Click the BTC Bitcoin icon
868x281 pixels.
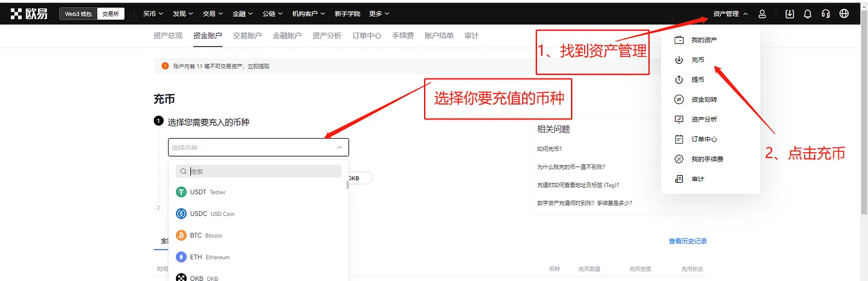point(181,235)
